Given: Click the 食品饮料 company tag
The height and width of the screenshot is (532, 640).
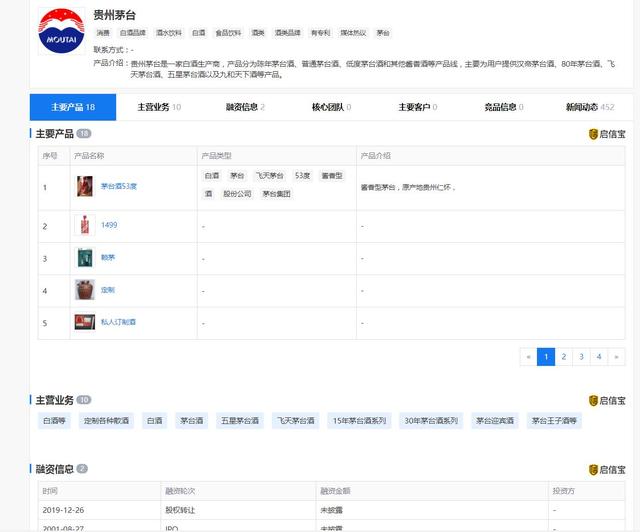Looking at the screenshot, I should click(228, 33).
